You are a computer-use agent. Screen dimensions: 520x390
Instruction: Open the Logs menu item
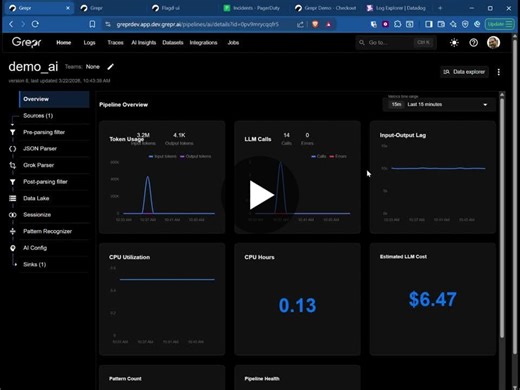click(89, 43)
